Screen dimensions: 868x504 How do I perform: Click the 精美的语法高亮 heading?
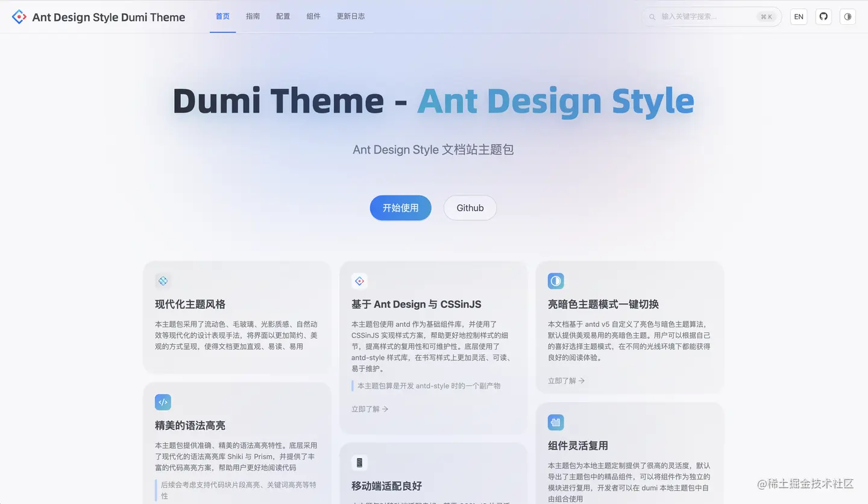click(x=190, y=426)
